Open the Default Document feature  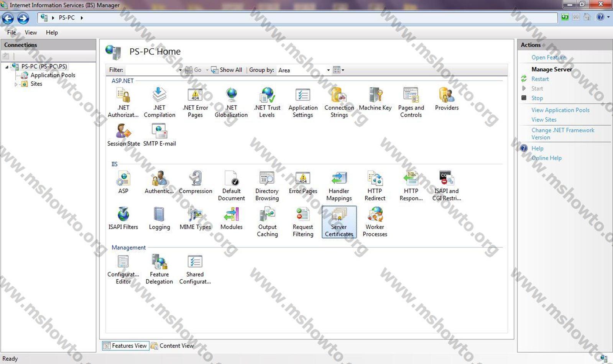tap(231, 186)
